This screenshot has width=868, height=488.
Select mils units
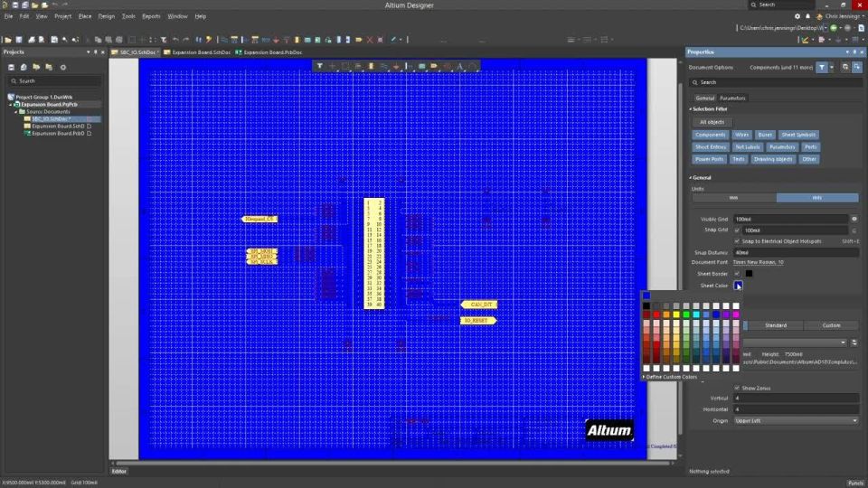pyautogui.click(x=817, y=198)
